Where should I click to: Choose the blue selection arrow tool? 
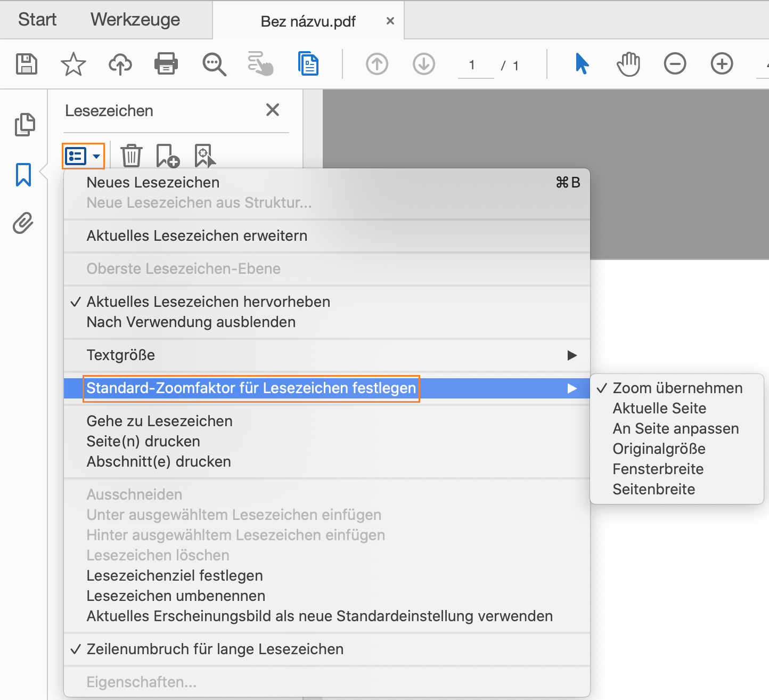click(582, 63)
